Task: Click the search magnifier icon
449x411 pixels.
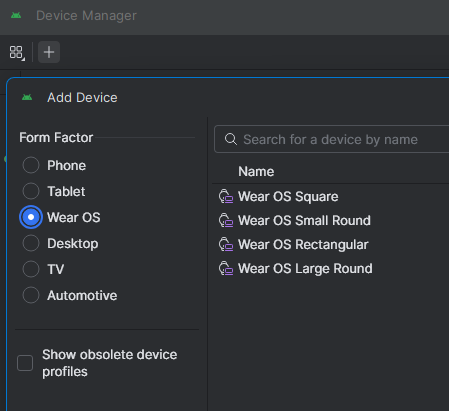Action: [231, 139]
